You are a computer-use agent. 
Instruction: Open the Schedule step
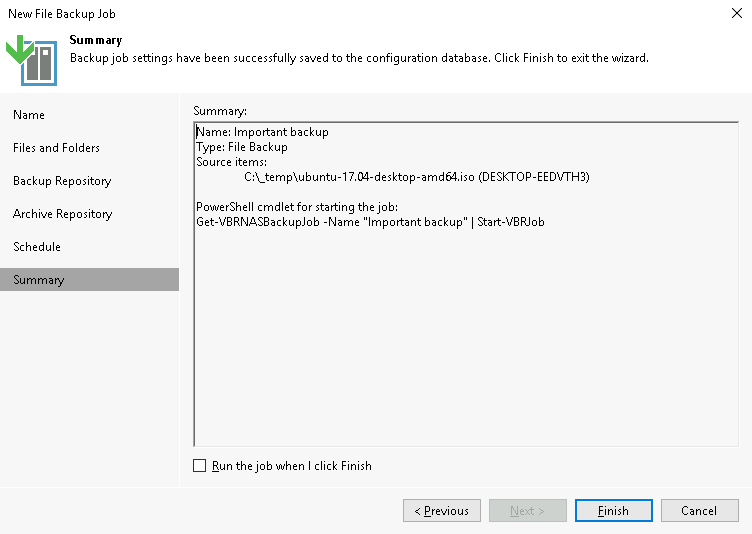click(37, 247)
